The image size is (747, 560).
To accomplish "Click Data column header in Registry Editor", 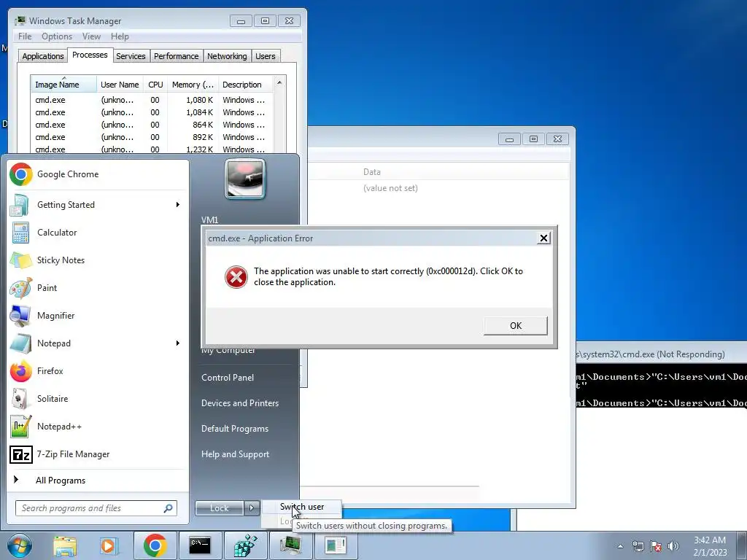I will [x=371, y=172].
